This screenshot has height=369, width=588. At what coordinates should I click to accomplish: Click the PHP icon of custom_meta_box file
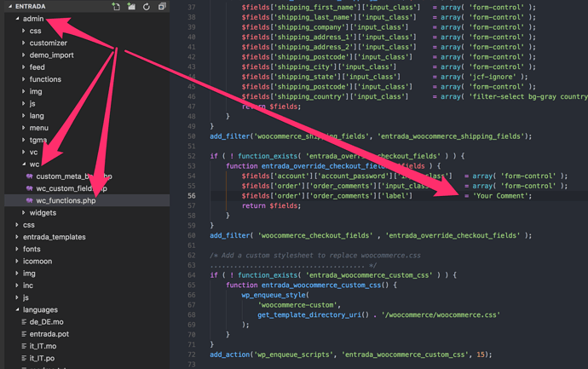click(29, 176)
